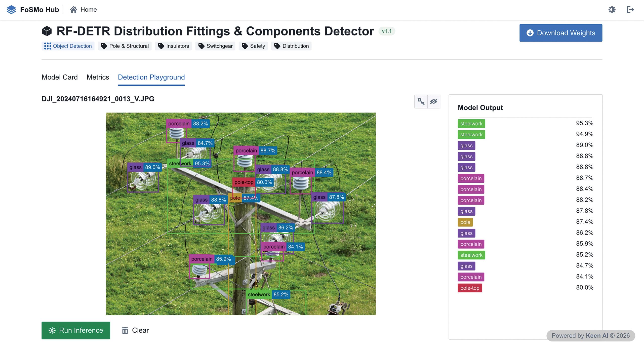Click the model cube icon beside title
This screenshot has width=644, height=348.
[x=47, y=31]
